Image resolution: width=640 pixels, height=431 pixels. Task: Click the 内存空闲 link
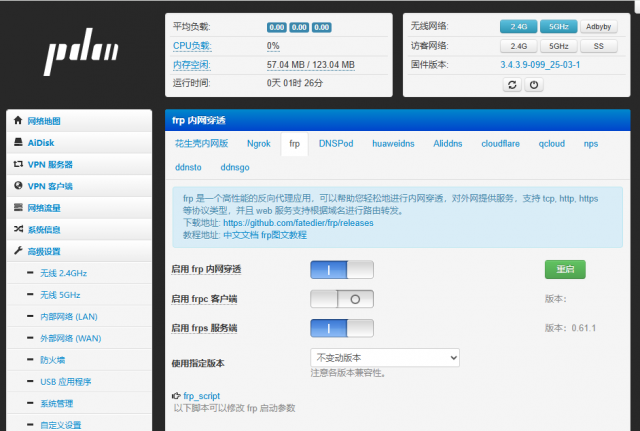(191, 65)
